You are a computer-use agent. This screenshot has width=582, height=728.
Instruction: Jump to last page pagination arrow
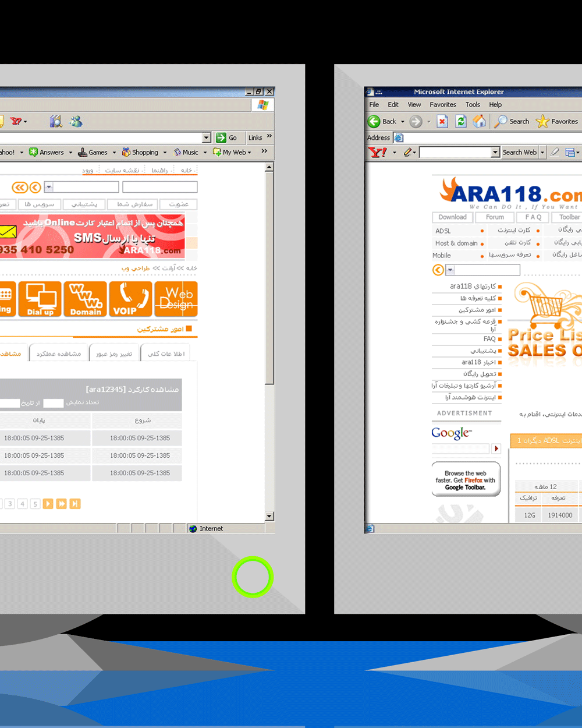point(74,504)
